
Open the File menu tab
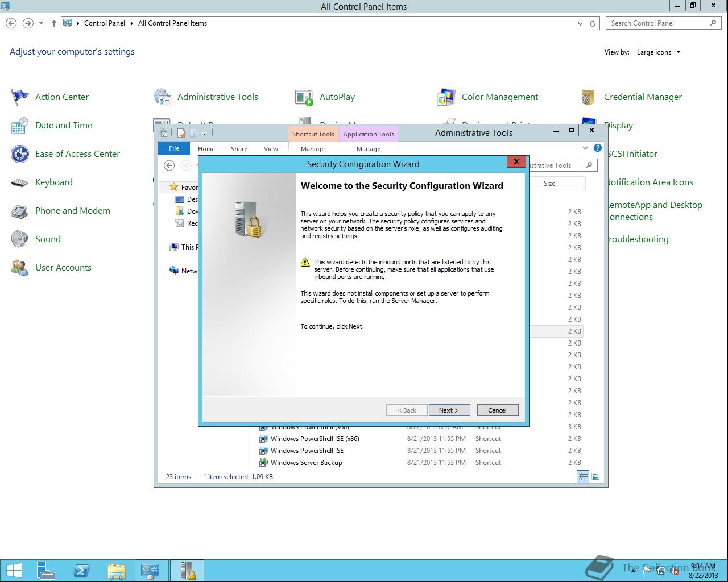174,148
